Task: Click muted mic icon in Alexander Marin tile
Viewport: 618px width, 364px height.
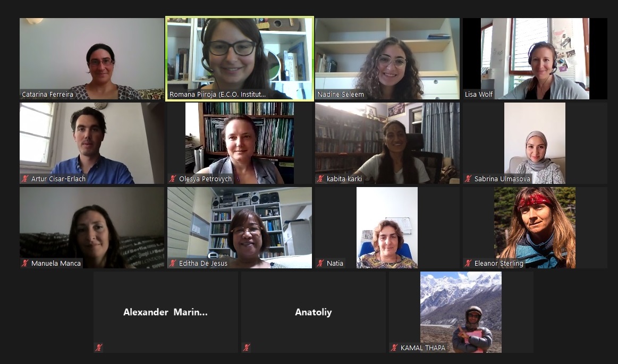Action: click(x=98, y=348)
